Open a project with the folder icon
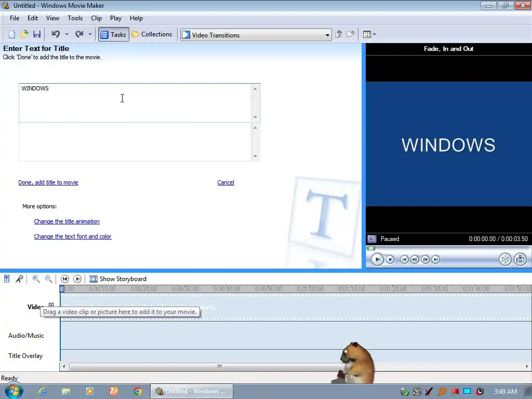This screenshot has width=532, height=399. [x=24, y=34]
